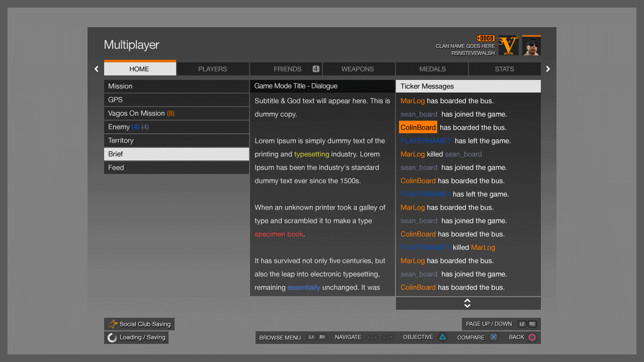The height and width of the screenshot is (362, 644).
Task: Click the highlighted ColinBoard player name
Action: click(418, 127)
